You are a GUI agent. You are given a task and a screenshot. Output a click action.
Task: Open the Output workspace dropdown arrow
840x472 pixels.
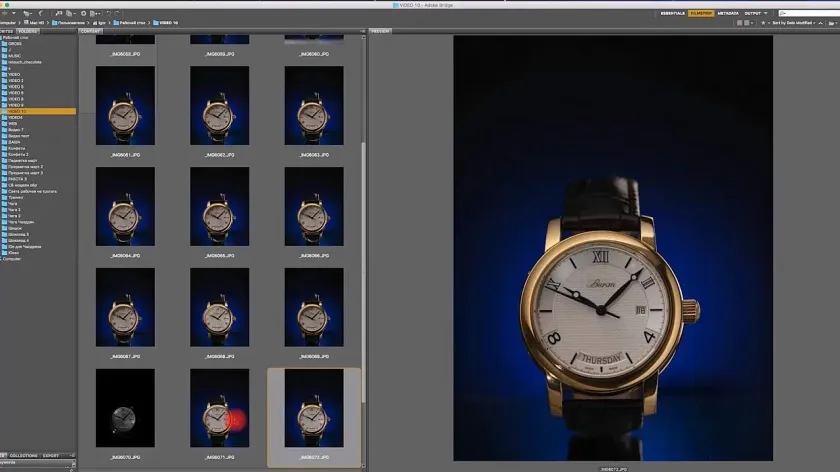(x=768, y=13)
